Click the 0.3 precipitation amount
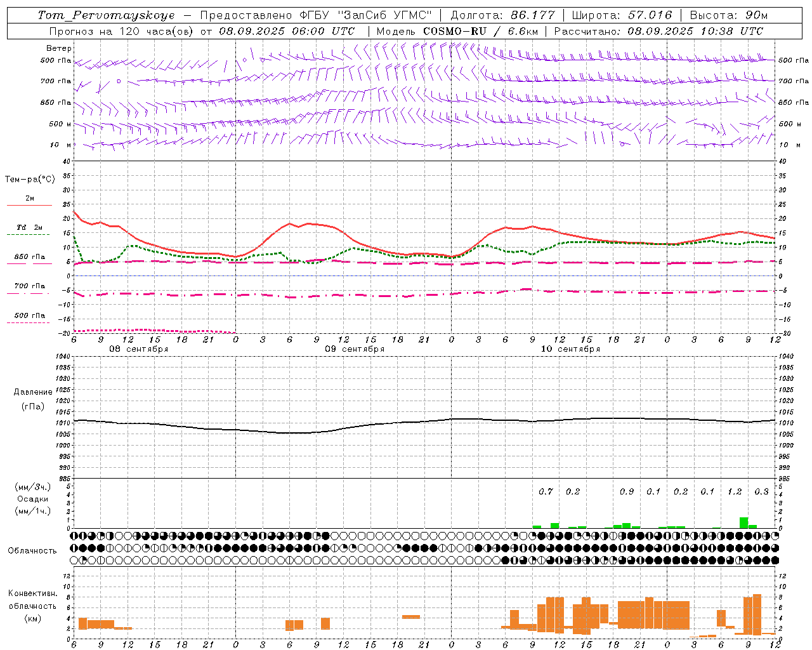The height and width of the screenshot is (650, 812). click(x=761, y=492)
